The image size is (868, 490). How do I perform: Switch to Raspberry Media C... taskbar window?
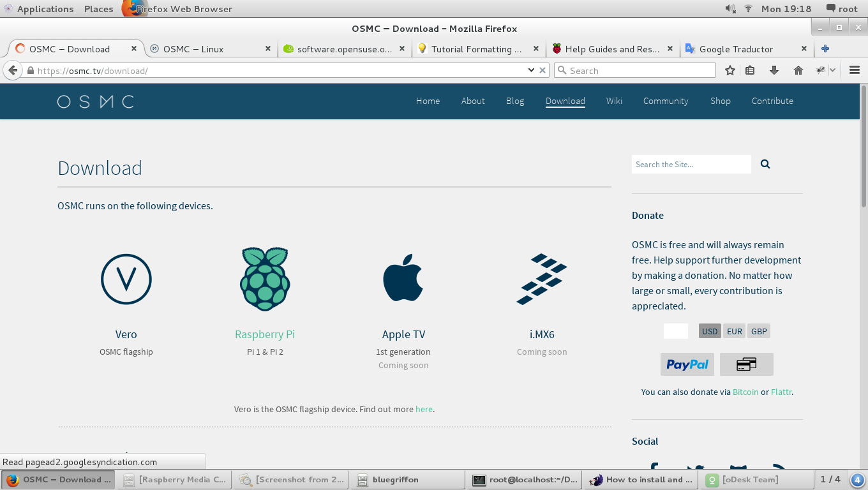(175, 480)
